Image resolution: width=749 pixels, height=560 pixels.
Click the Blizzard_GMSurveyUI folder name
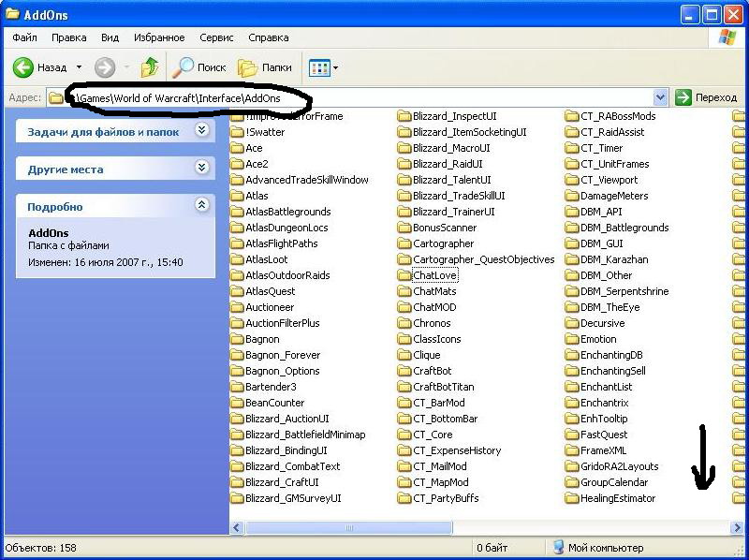tap(293, 498)
